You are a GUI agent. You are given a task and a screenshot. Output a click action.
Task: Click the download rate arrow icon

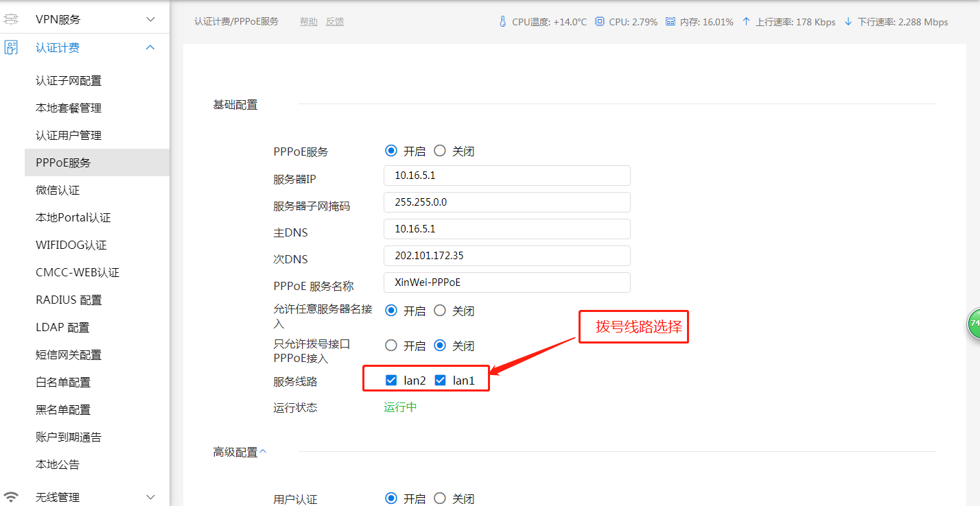click(848, 22)
